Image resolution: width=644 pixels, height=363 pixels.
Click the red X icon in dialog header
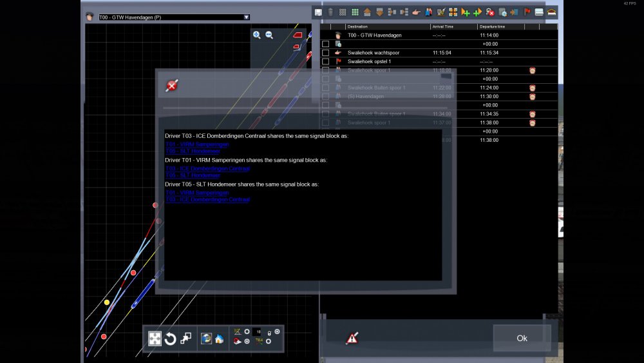(171, 85)
